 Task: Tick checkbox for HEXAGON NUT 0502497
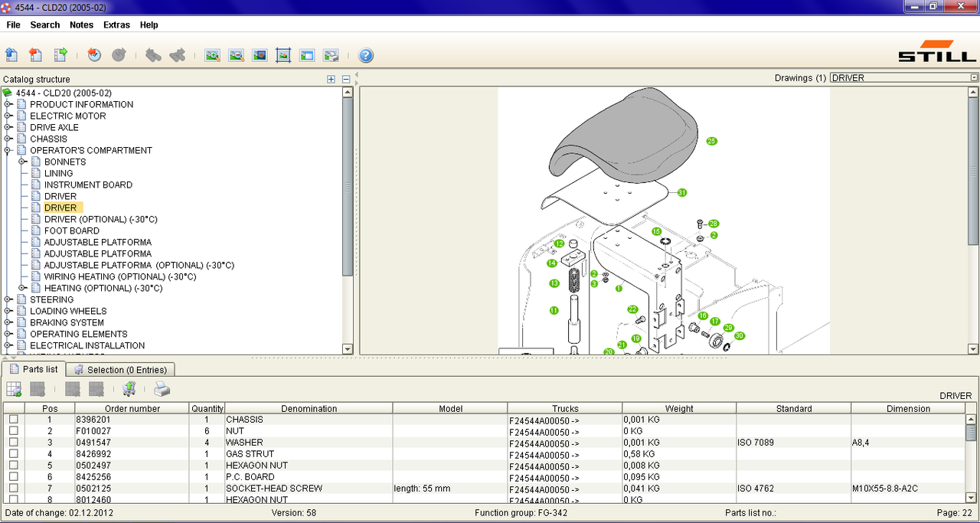[x=13, y=466]
